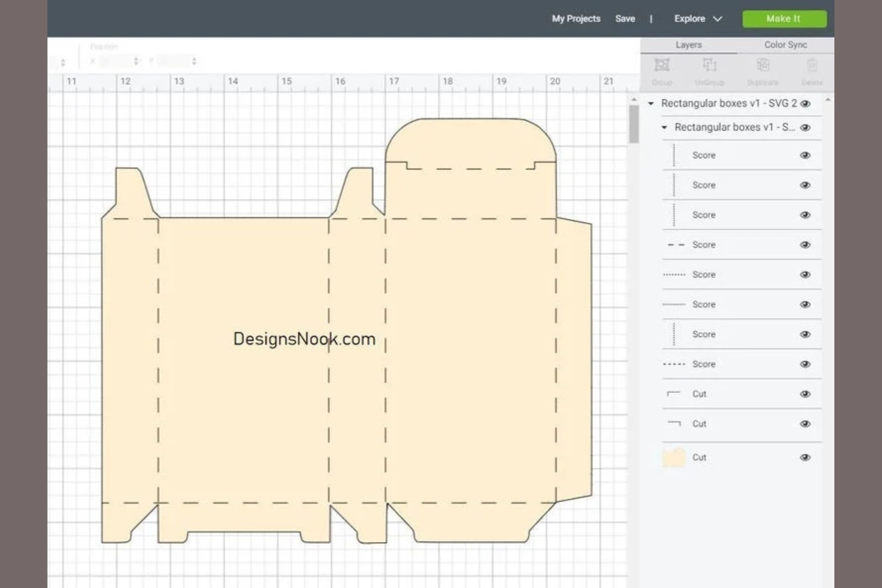Viewport: 882px width, 588px height.
Task: Click the Position Y input field
Action: [173, 61]
